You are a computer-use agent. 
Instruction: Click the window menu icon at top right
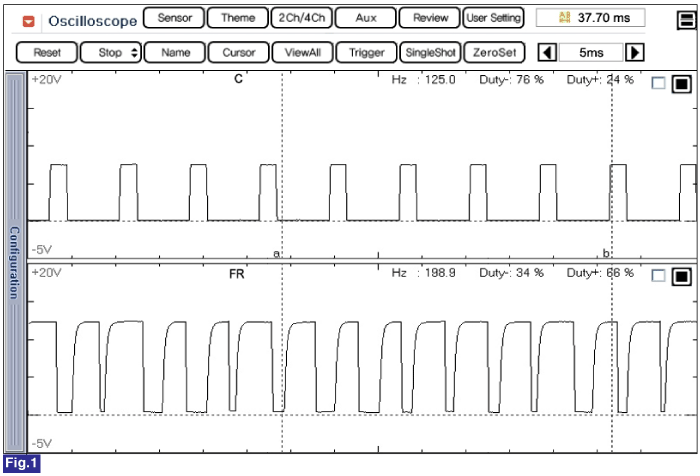686,20
